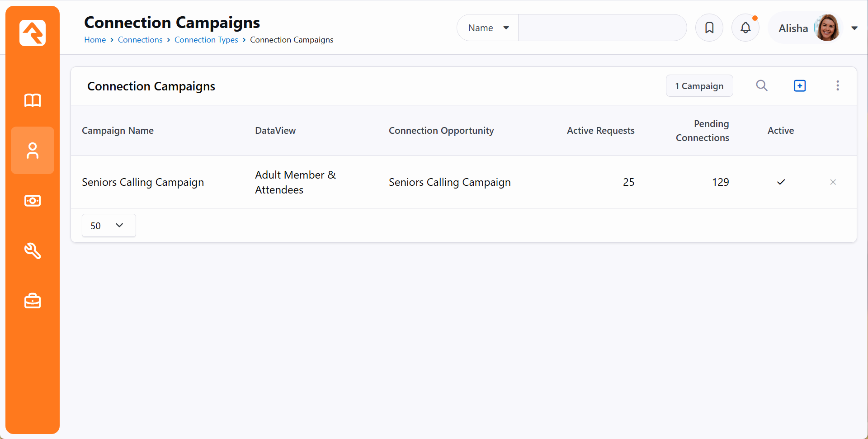Expand the Name search type dropdown

pyautogui.click(x=488, y=28)
